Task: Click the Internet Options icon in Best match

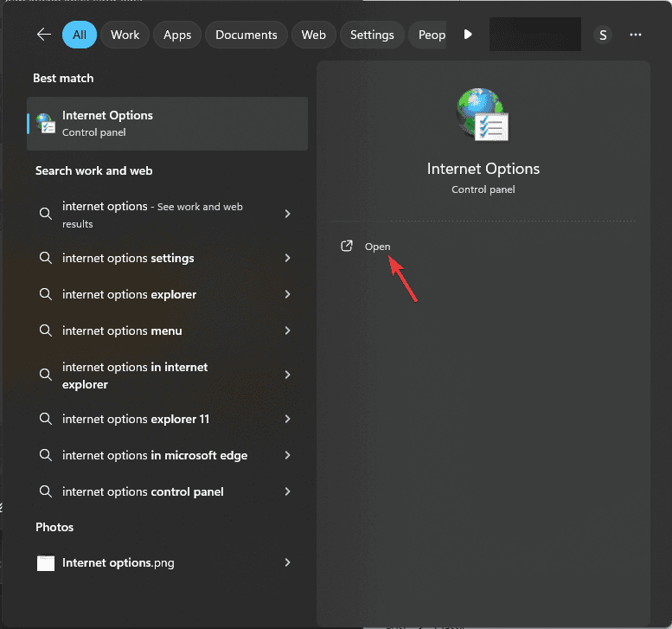Action: [x=46, y=123]
